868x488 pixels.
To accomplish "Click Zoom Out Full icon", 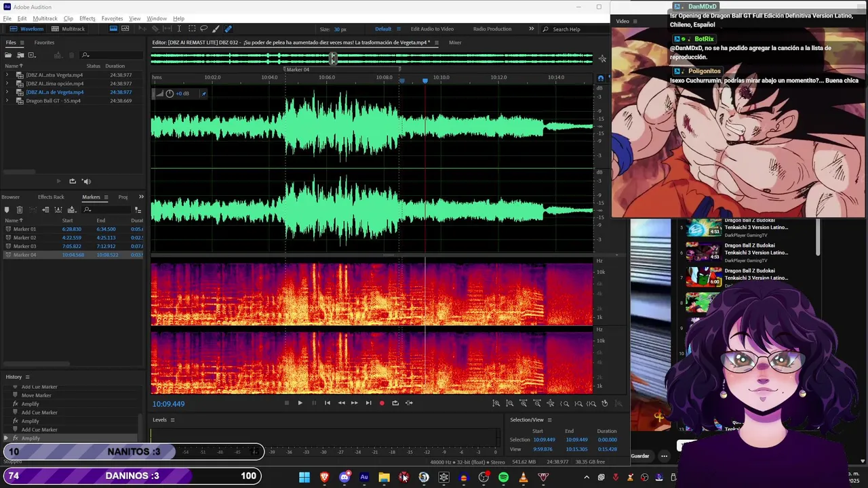I will pos(551,403).
